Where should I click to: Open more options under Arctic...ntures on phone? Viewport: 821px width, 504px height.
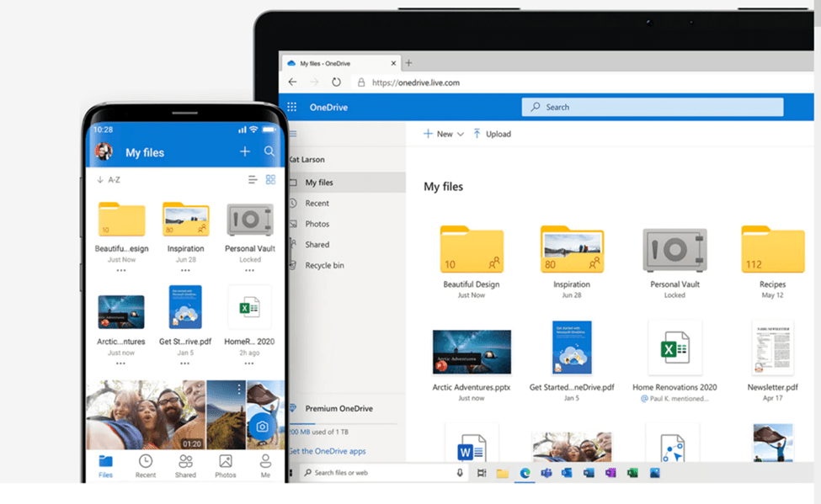(121, 363)
